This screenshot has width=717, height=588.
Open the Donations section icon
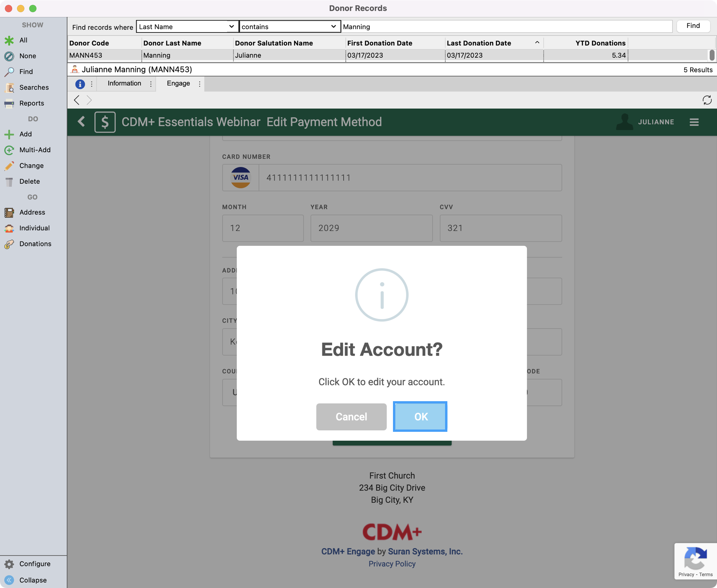[9, 244]
